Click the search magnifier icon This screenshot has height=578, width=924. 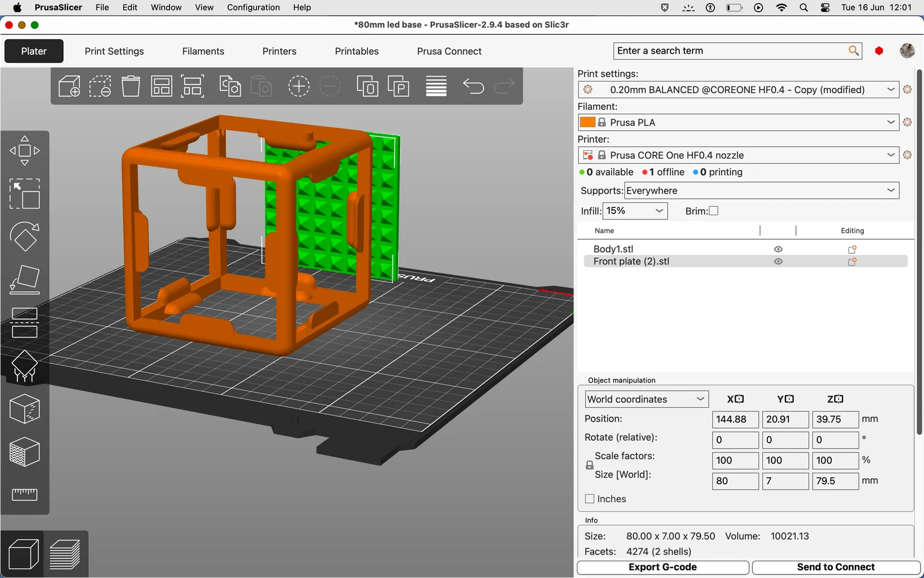click(854, 51)
